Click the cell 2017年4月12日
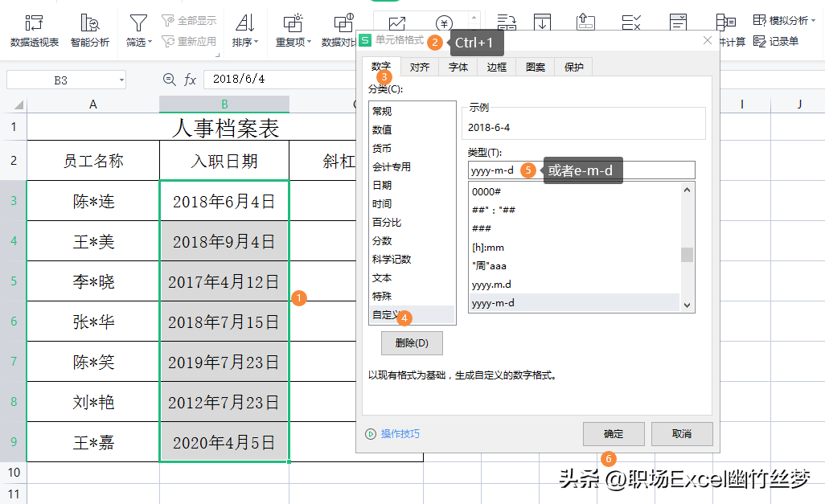The image size is (825, 504). point(224,281)
